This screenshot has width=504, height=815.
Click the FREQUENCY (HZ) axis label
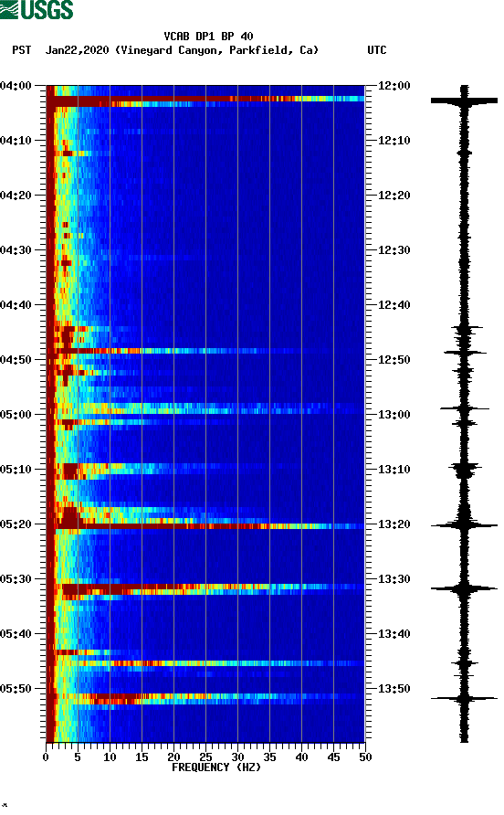pyautogui.click(x=216, y=767)
